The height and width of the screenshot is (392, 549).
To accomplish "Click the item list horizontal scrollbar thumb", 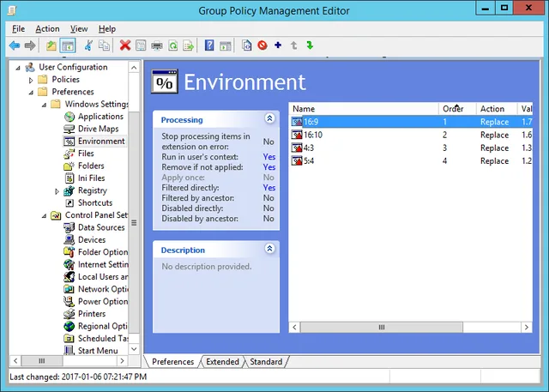I will [x=381, y=328].
